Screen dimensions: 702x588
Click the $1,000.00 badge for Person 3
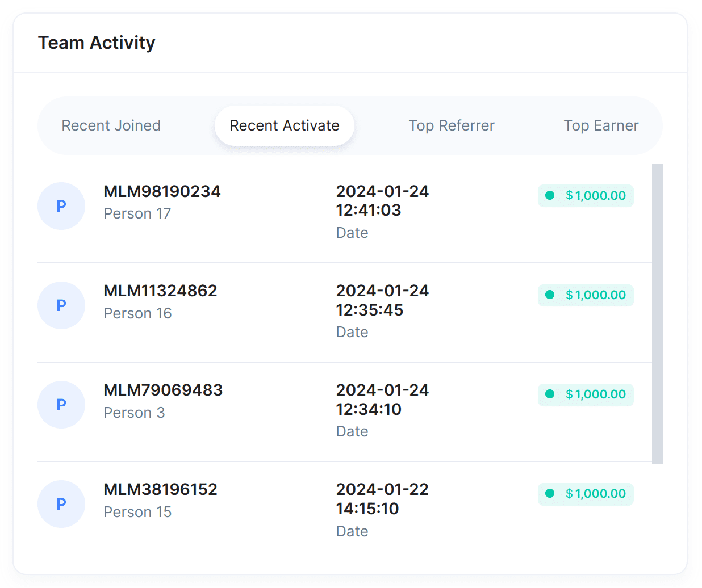pyautogui.click(x=586, y=394)
